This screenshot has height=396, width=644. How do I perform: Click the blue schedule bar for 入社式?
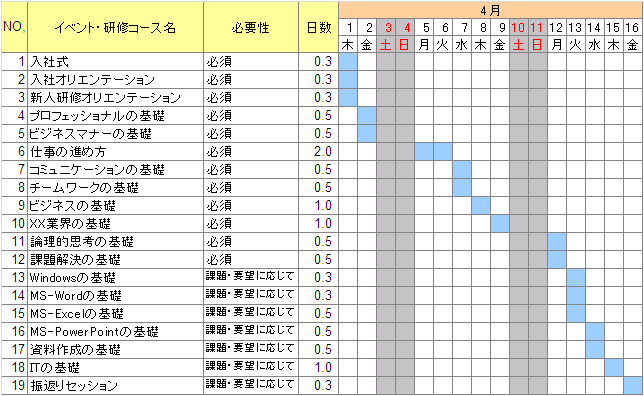coord(348,62)
